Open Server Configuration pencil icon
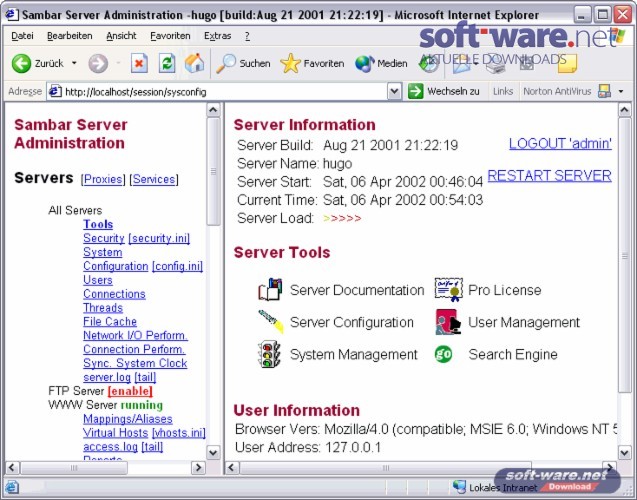637x500 pixels. click(271, 322)
